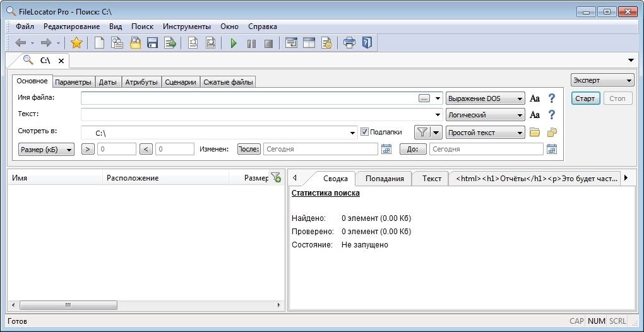Toggle the До date button
Viewport: 644px width, 332px height.
coord(413,150)
